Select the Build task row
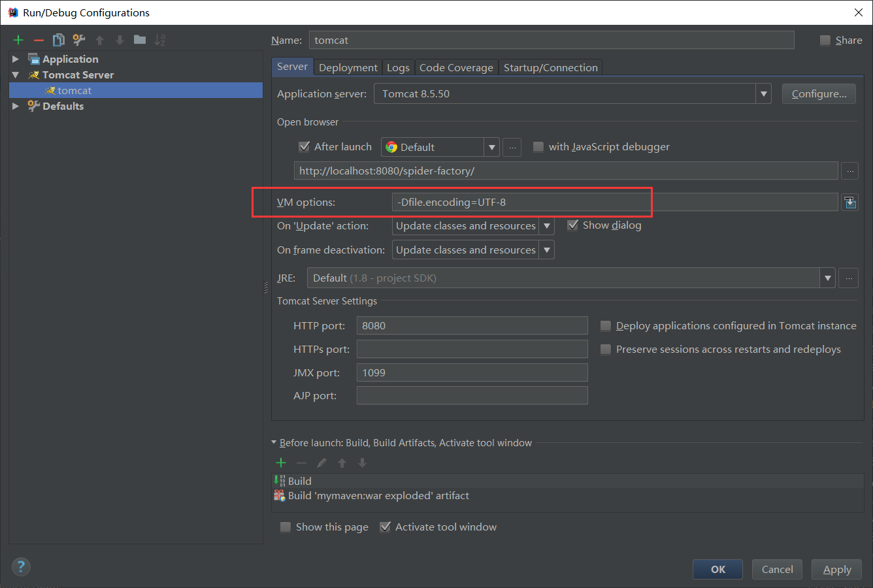This screenshot has height=588, width=873. [x=567, y=481]
